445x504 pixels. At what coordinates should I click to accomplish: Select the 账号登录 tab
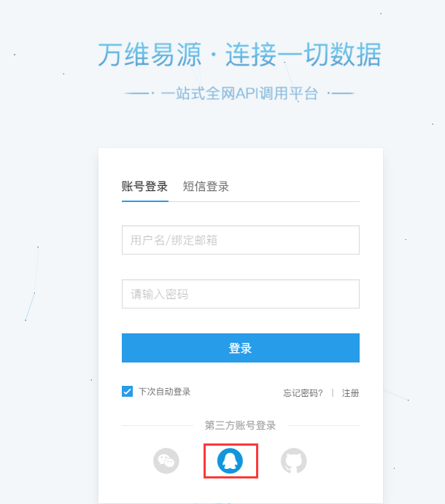tap(144, 187)
